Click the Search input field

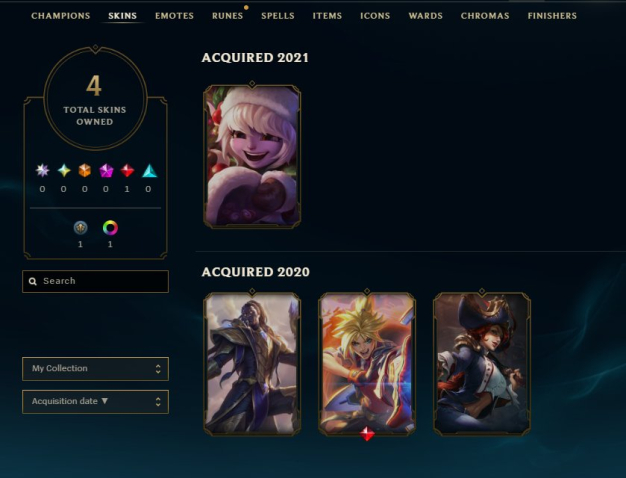(x=95, y=282)
